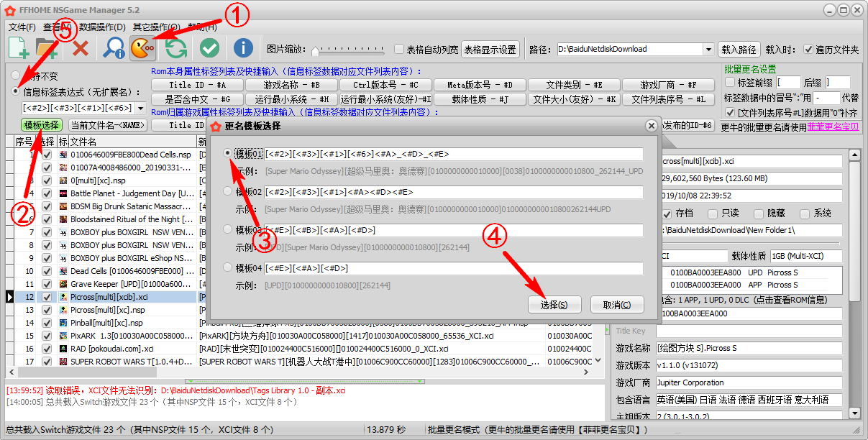868x440 pixels.
Task: Click the 后缀 suffix input field
Action: (x=837, y=83)
